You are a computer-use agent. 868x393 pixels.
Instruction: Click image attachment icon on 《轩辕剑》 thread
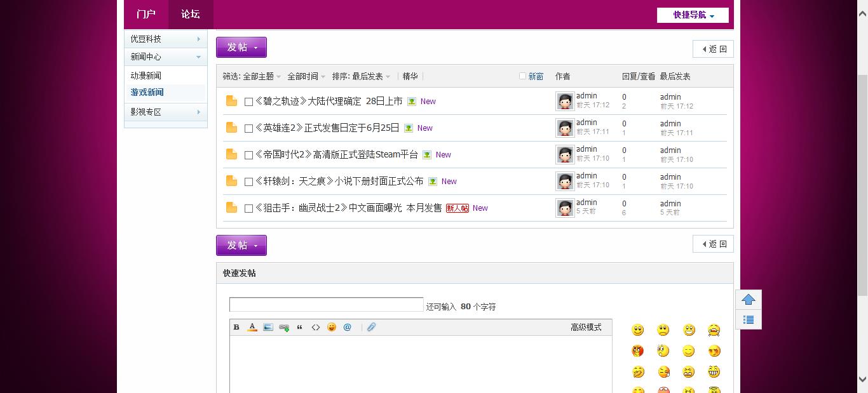click(433, 182)
